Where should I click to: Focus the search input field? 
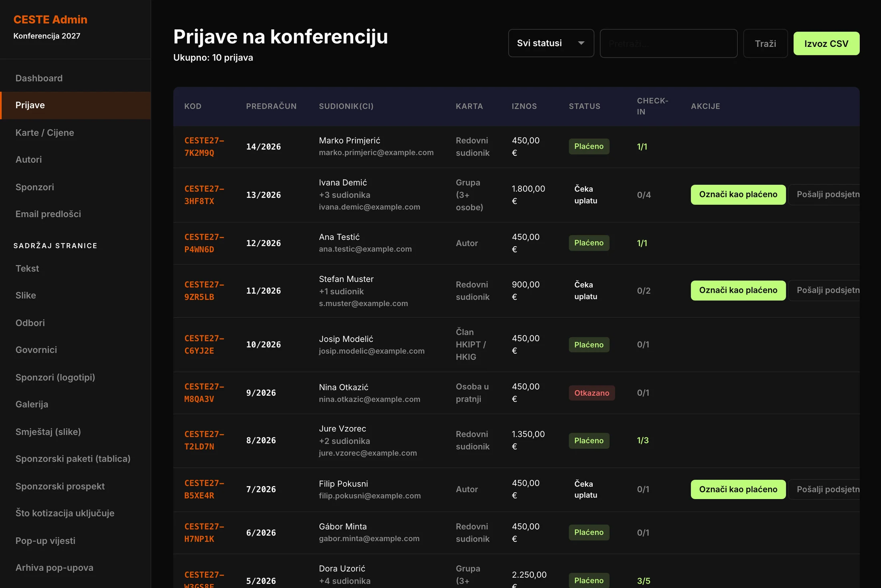click(x=668, y=43)
